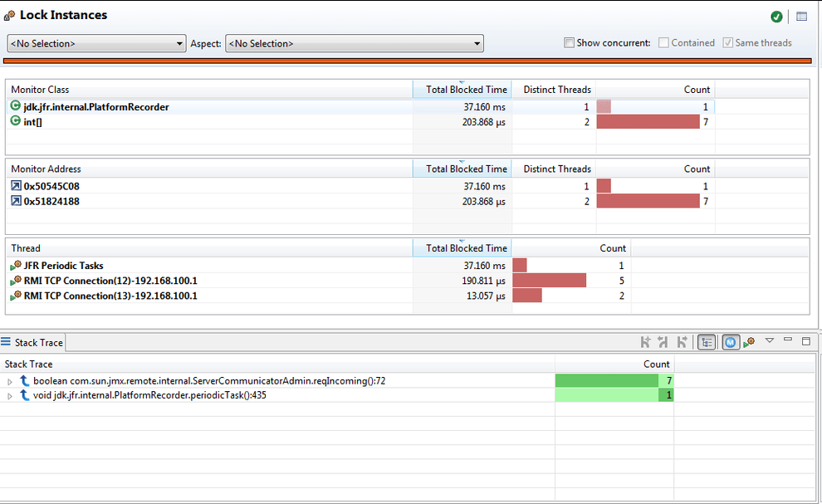This screenshot has height=504, width=822.
Task: Open the distinguish frames settings icon
Action: pyautogui.click(x=750, y=341)
